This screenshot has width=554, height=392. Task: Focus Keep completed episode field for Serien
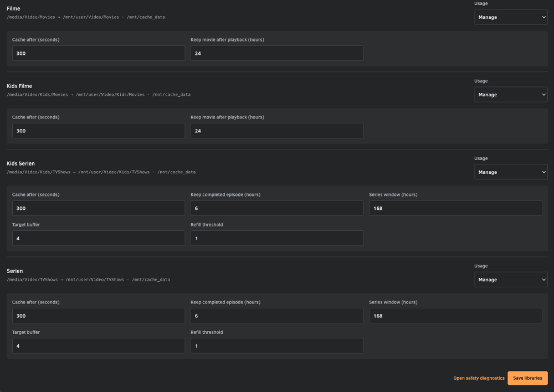click(277, 316)
